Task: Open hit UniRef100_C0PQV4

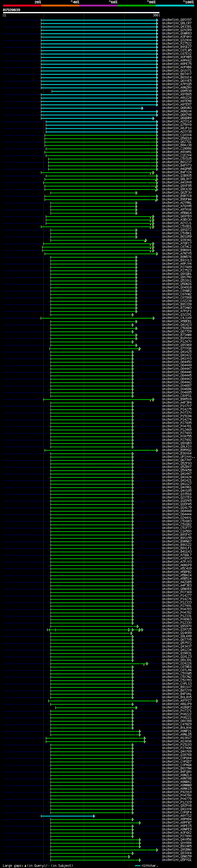Action: [x=177, y=758]
